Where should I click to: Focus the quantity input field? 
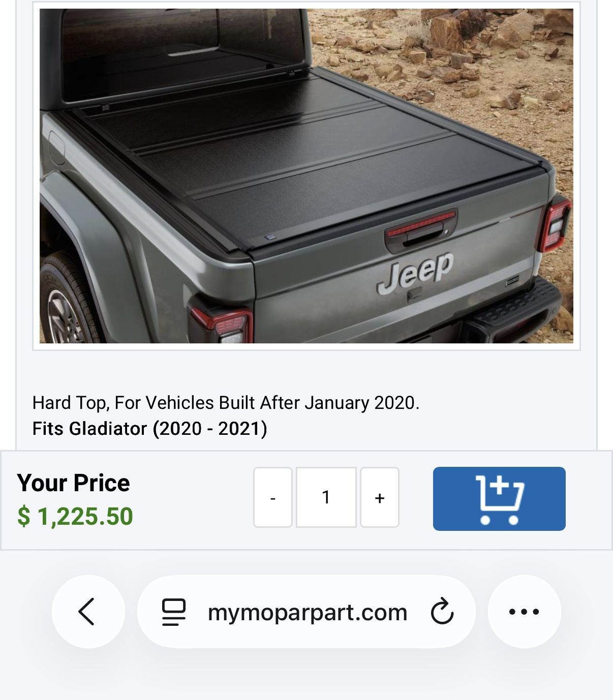pyautogui.click(x=326, y=497)
